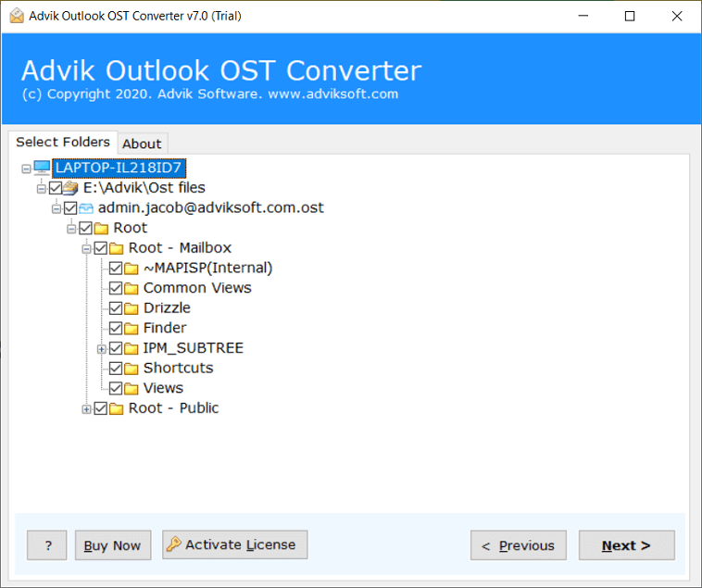Image resolution: width=702 pixels, height=588 pixels.
Task: Switch to the About tab
Action: 142,144
